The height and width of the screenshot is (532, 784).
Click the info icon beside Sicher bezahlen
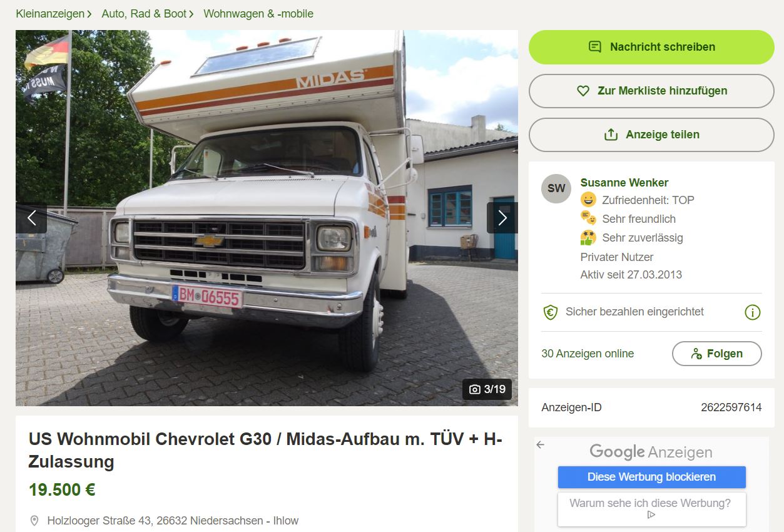pos(752,312)
